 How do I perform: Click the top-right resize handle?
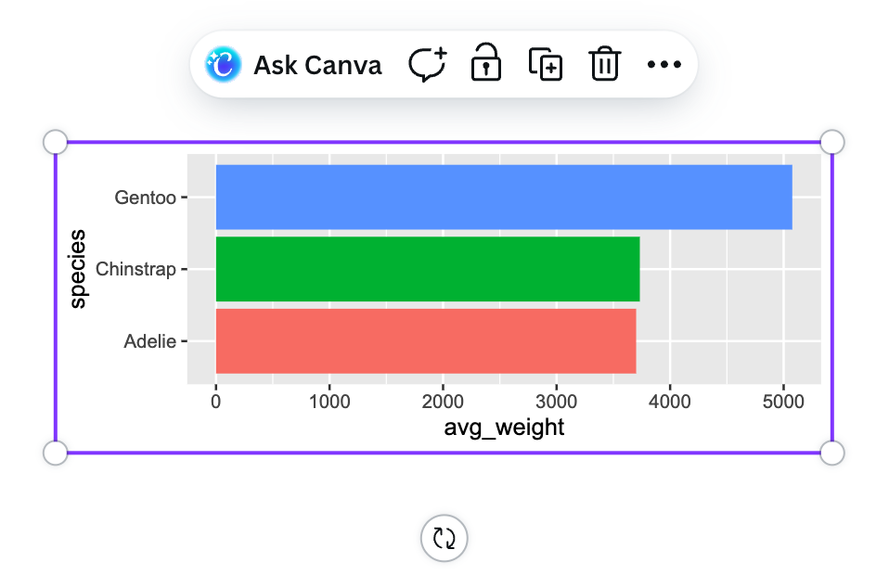pyautogui.click(x=832, y=142)
